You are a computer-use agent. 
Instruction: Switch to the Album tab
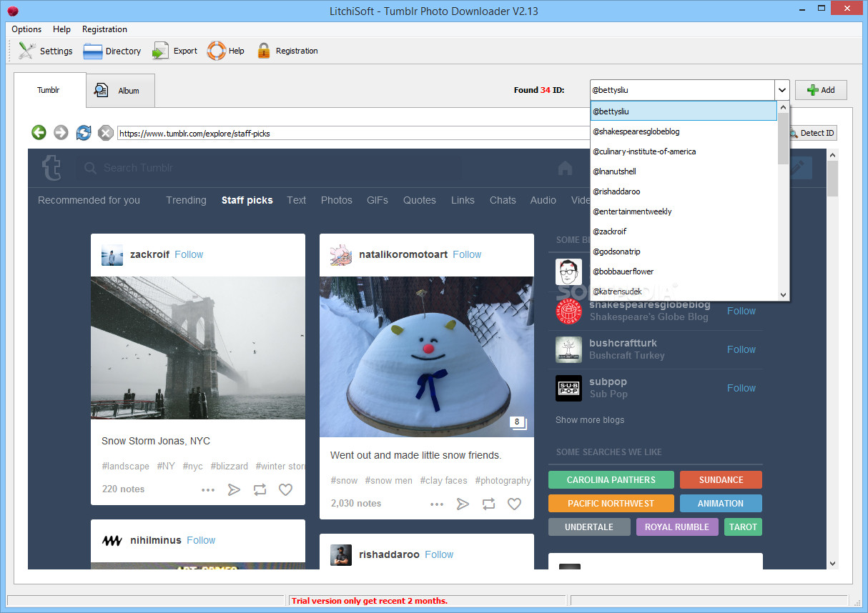point(120,91)
